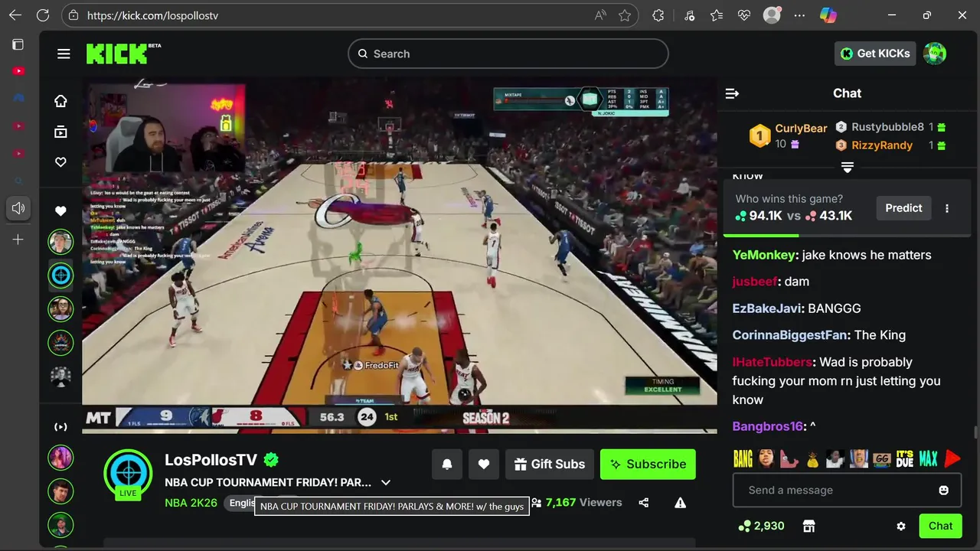
Task: Expand the gift leaderboard below CurlyBear
Action: pyautogui.click(x=848, y=167)
